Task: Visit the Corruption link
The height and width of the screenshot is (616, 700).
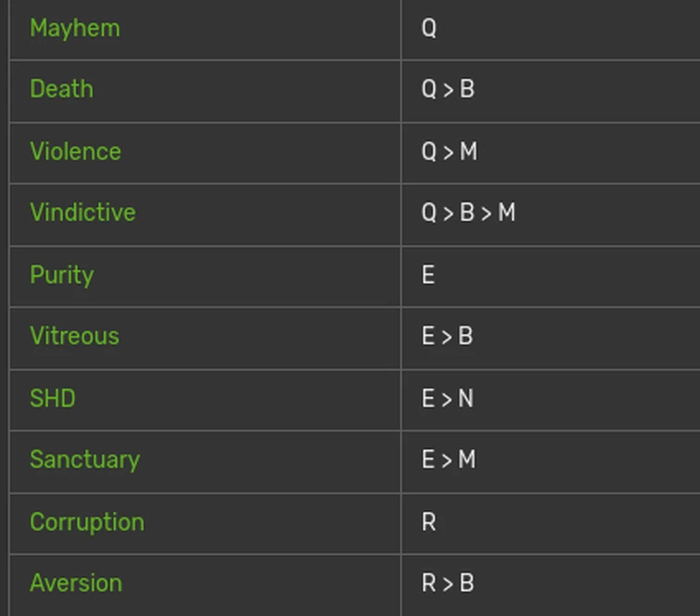Action: [87, 521]
